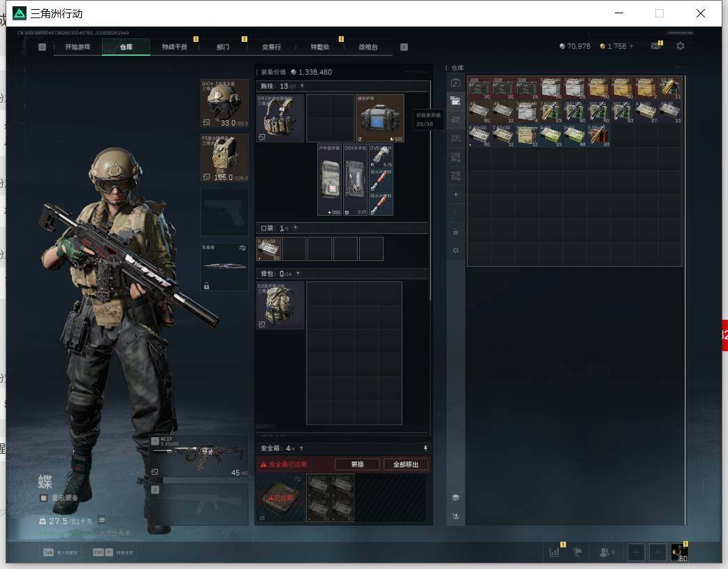Open the 改枪台 tab
728x569 pixels.
point(368,47)
